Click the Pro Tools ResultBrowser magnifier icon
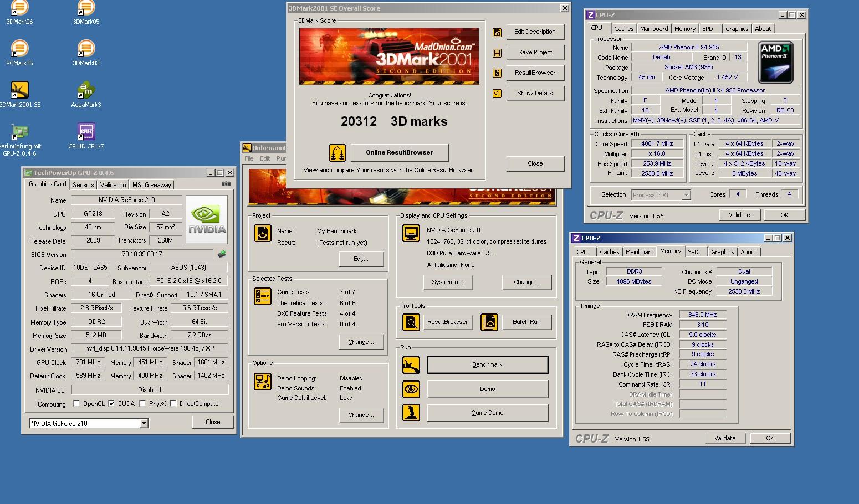 tap(411, 322)
